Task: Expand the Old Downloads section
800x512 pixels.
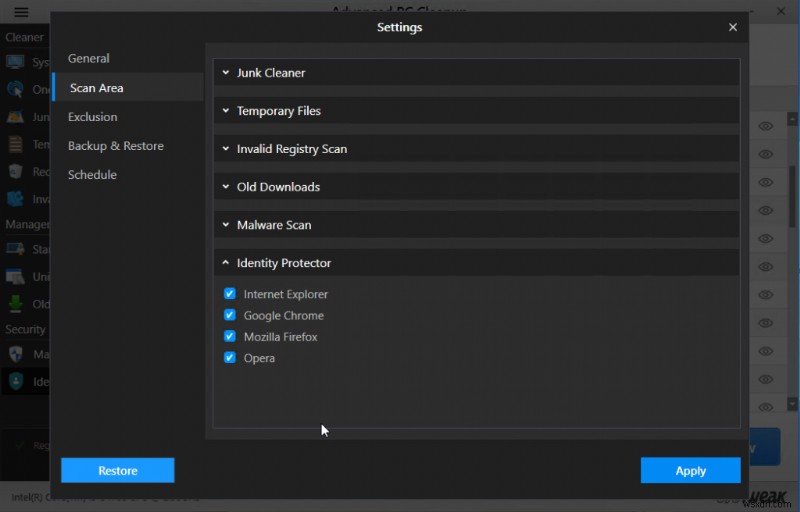Action: pyautogui.click(x=477, y=187)
